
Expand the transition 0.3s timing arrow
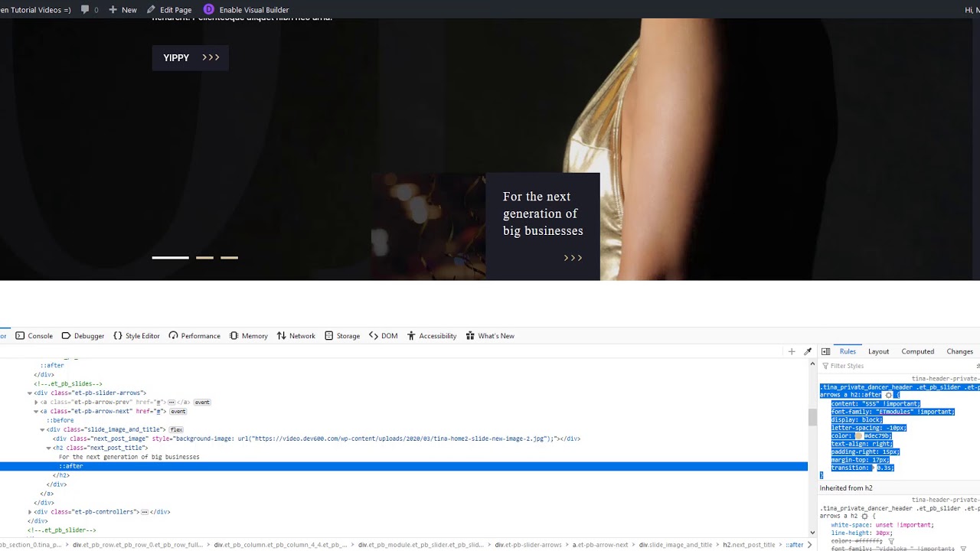[x=873, y=468]
